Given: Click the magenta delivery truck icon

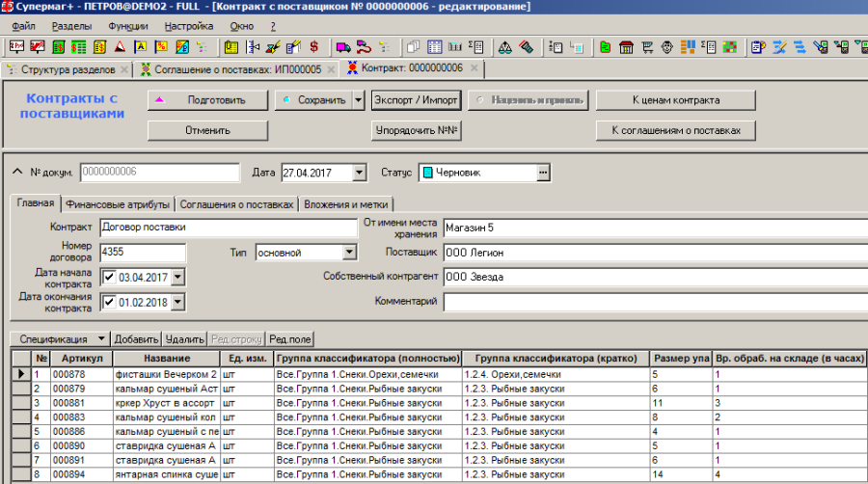Looking at the screenshot, I should tap(343, 47).
